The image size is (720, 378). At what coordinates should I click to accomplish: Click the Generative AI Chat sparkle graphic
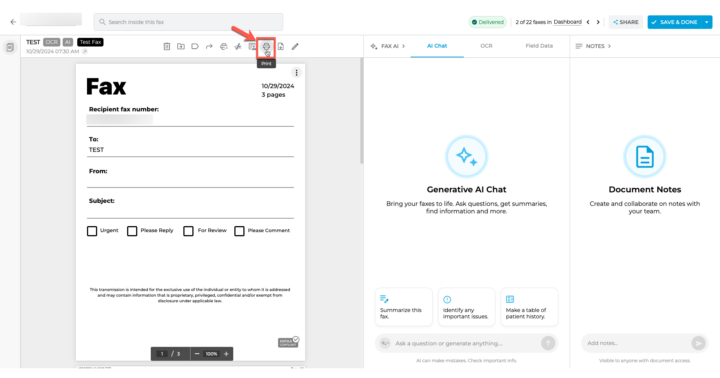click(467, 157)
